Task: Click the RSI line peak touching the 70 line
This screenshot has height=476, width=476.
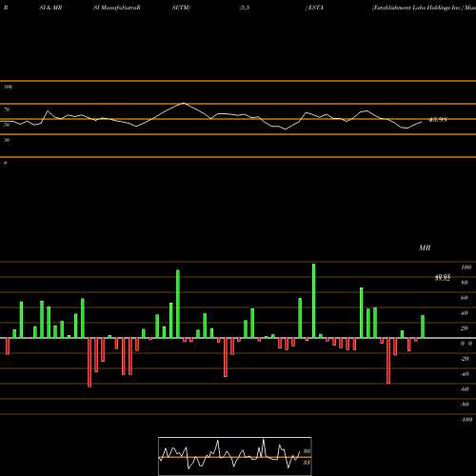Action: click(x=184, y=104)
